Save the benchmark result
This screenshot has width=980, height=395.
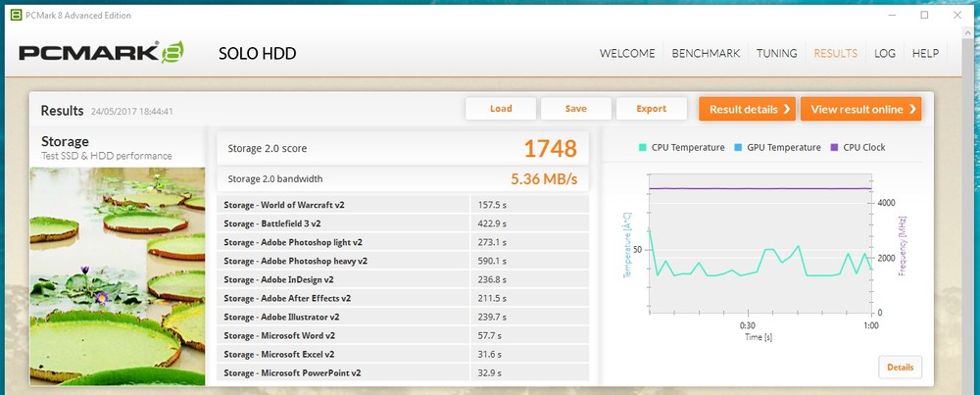tap(576, 109)
